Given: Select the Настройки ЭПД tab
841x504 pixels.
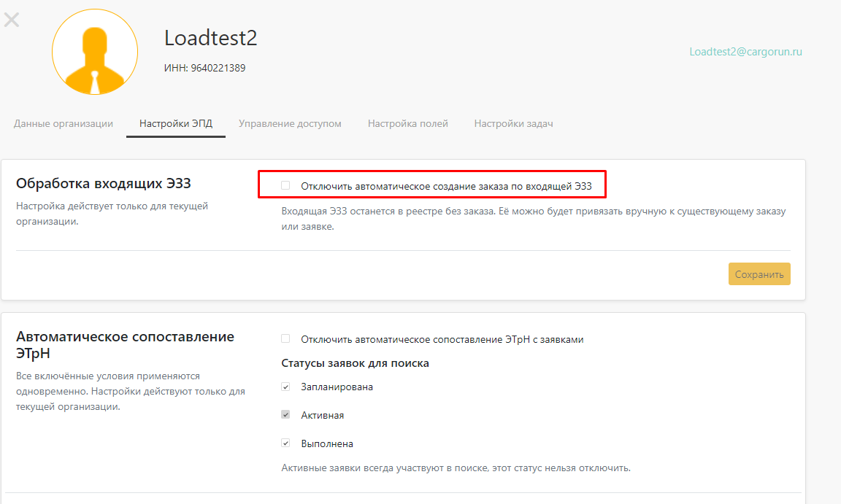Looking at the screenshot, I should point(176,124).
